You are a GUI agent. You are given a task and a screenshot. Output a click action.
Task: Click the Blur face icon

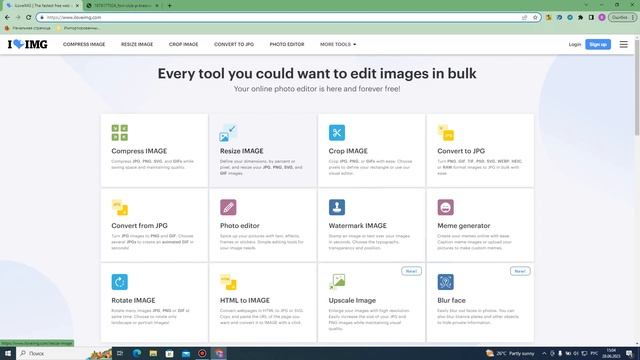pyautogui.click(x=445, y=282)
